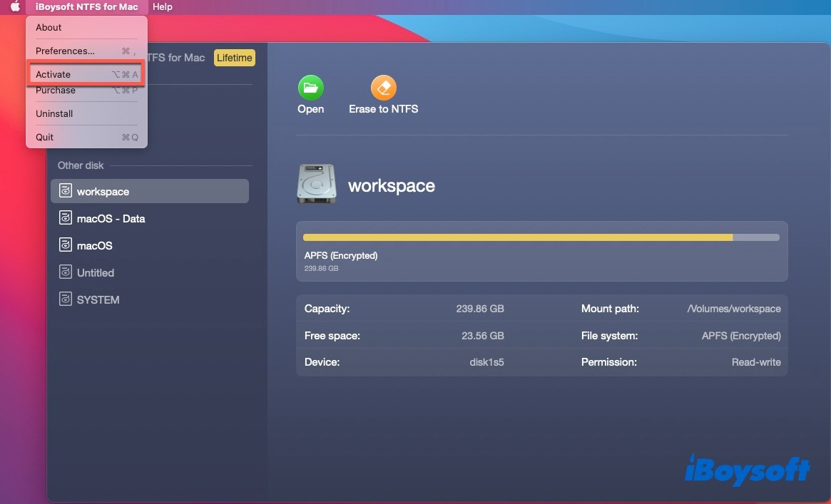The width and height of the screenshot is (831, 504).
Task: Click Uninstall in the app menu
Action: click(x=54, y=113)
